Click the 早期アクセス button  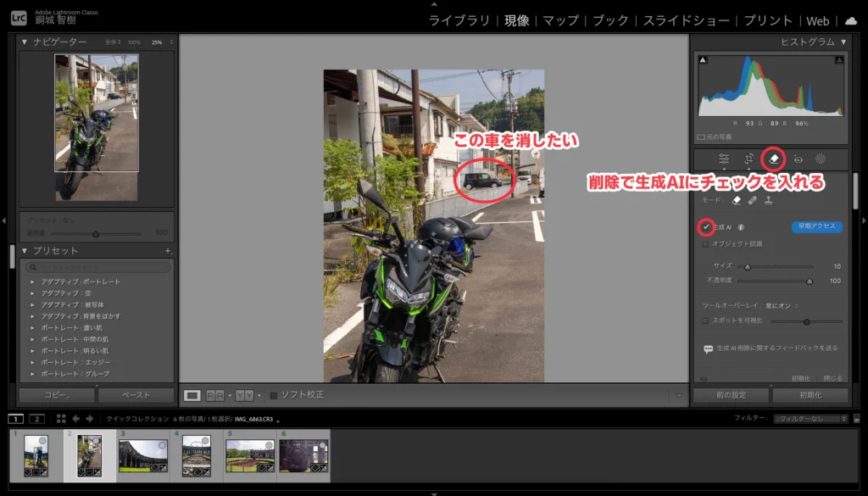816,226
